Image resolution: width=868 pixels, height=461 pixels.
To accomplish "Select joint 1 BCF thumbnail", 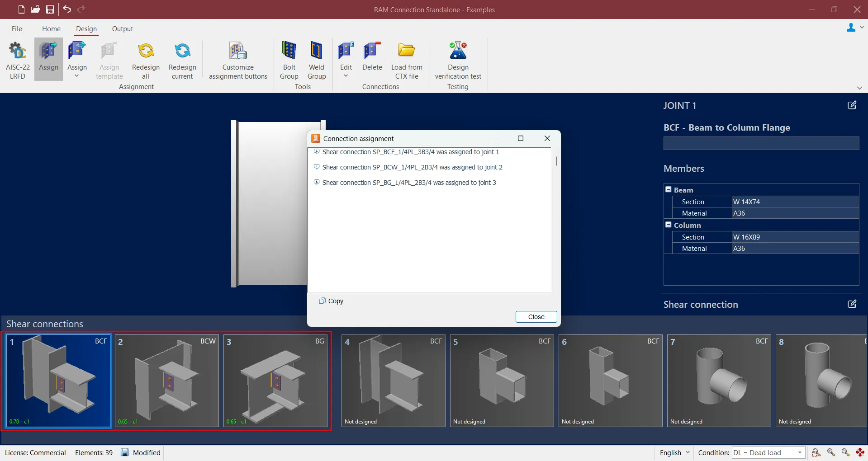I will click(x=58, y=381).
